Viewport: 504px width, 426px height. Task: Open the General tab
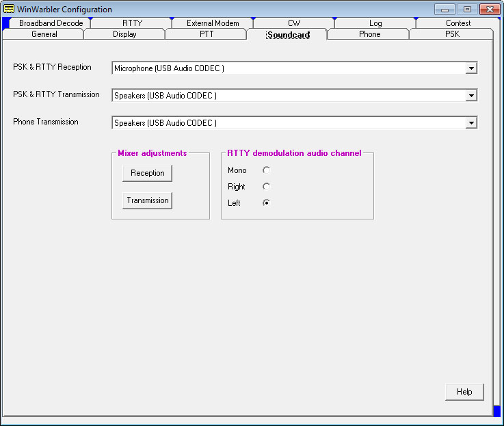pos(44,34)
